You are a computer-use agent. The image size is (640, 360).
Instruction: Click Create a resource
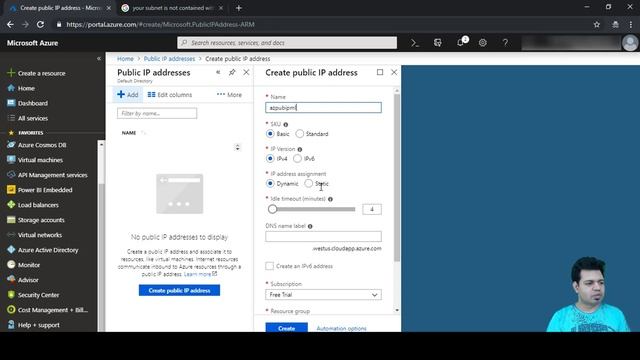[x=36, y=73]
